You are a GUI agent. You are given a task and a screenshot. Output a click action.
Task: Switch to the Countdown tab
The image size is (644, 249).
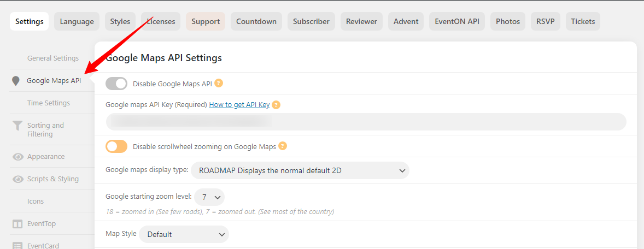256,21
